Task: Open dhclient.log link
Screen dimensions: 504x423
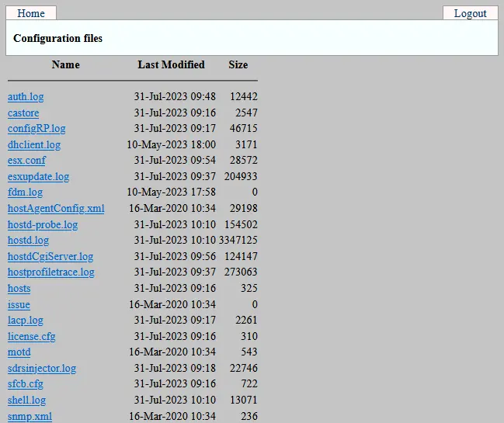Action: 34,145
